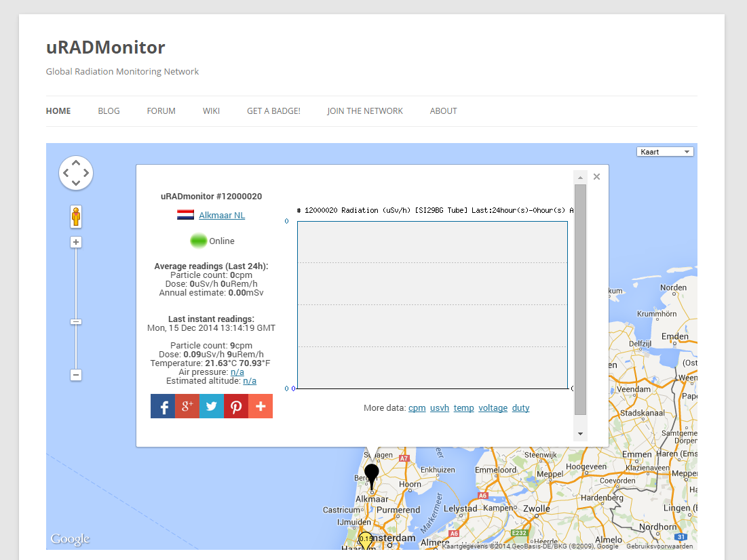Open more sharing options plus icon

(x=261, y=406)
